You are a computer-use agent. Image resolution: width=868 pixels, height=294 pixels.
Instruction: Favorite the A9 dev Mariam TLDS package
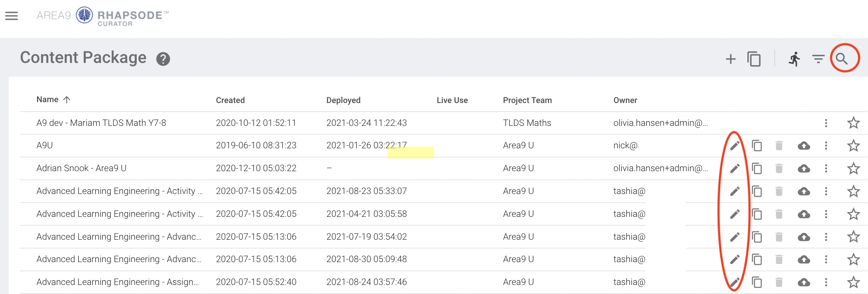click(853, 123)
